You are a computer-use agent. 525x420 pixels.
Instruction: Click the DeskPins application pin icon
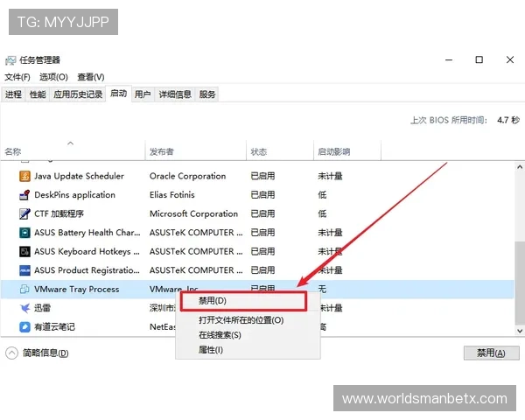(x=24, y=195)
